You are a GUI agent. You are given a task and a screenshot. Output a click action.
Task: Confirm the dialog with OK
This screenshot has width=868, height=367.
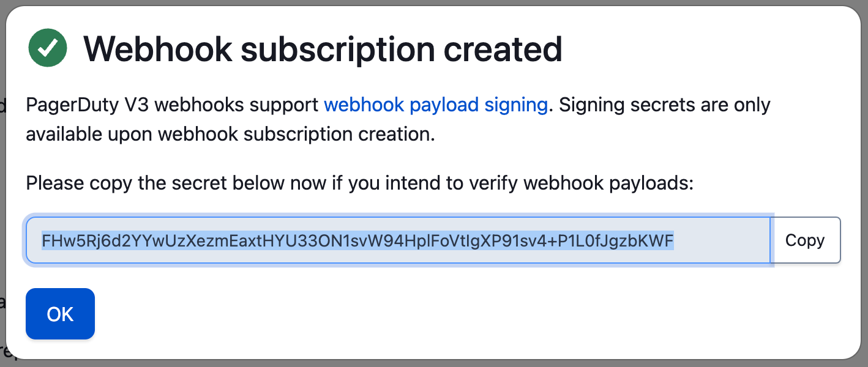tap(60, 314)
